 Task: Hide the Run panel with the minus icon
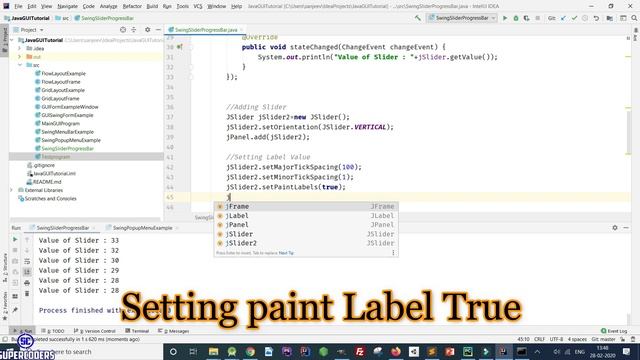626,228
